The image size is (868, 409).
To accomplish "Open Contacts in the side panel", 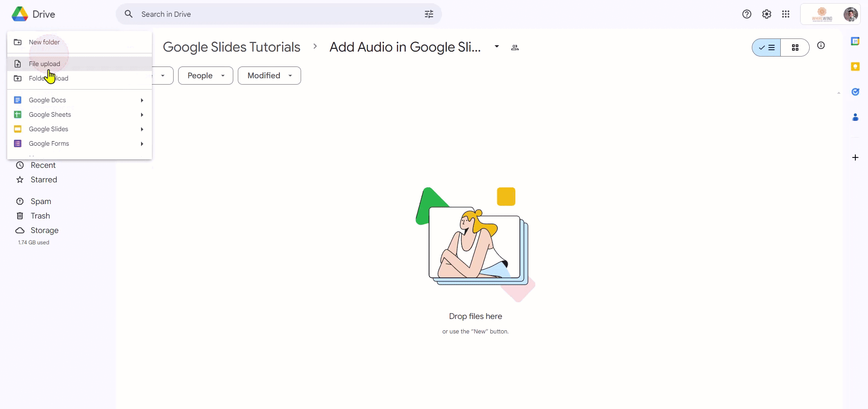I will (x=856, y=117).
